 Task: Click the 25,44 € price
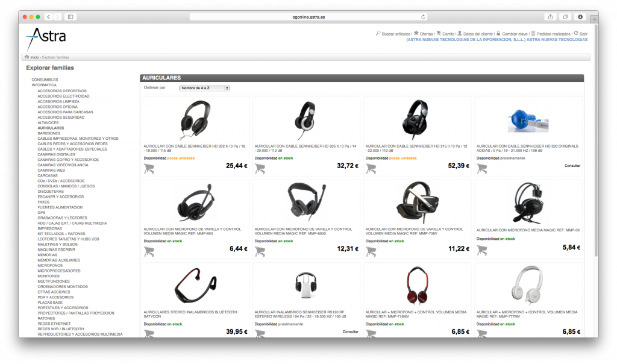point(236,166)
